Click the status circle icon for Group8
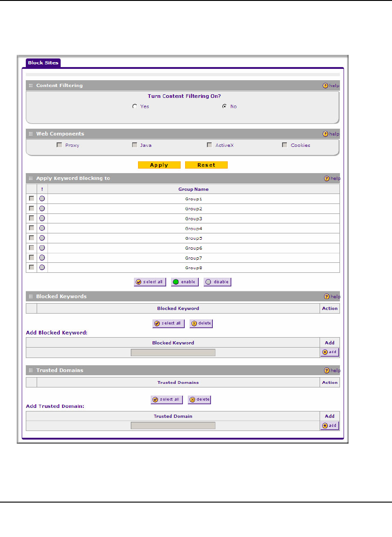 42,267
